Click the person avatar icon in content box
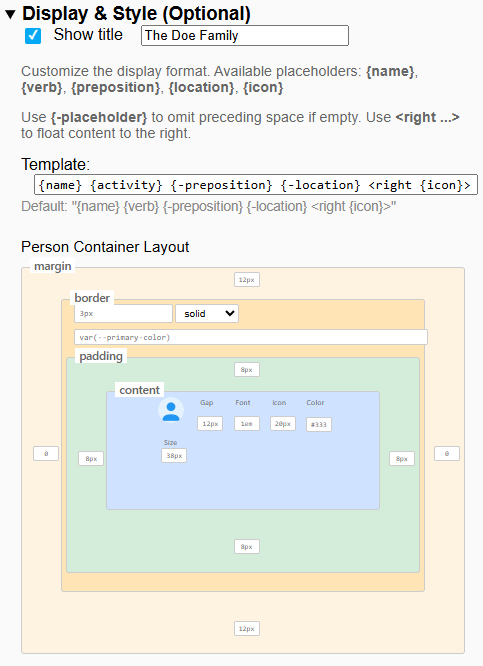The width and height of the screenshot is (483, 666). coord(171,411)
